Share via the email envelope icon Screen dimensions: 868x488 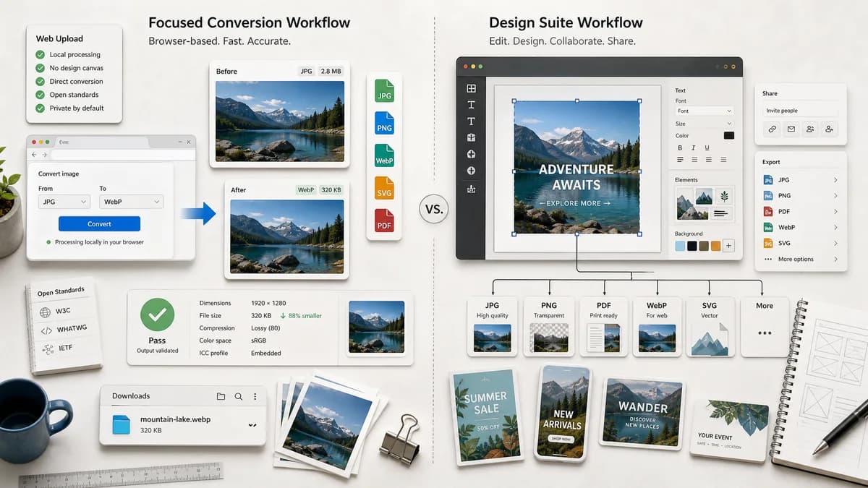coord(791,129)
